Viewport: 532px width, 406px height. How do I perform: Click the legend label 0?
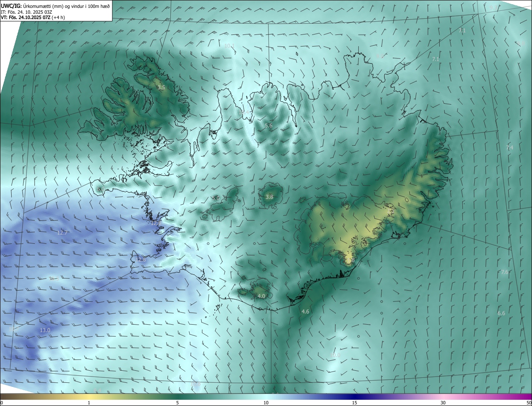coord(2,403)
